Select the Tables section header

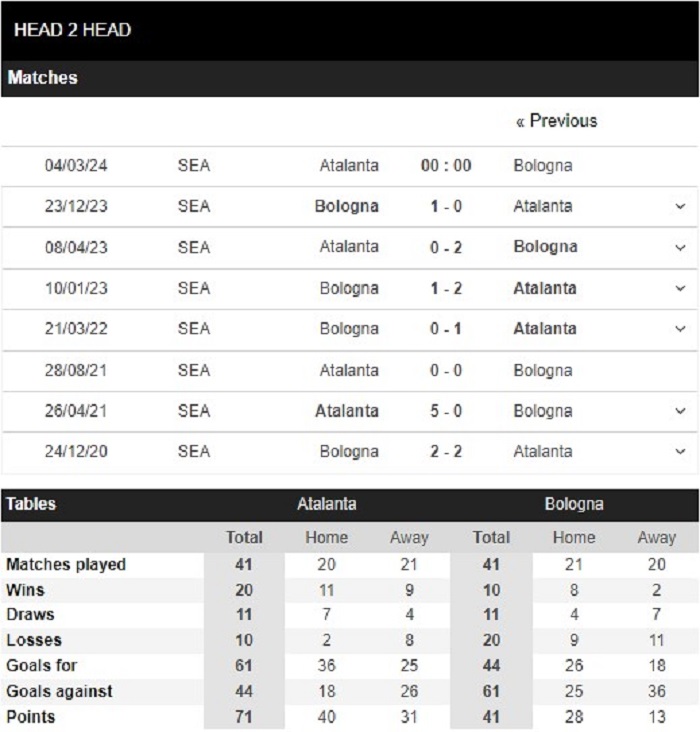tap(31, 504)
